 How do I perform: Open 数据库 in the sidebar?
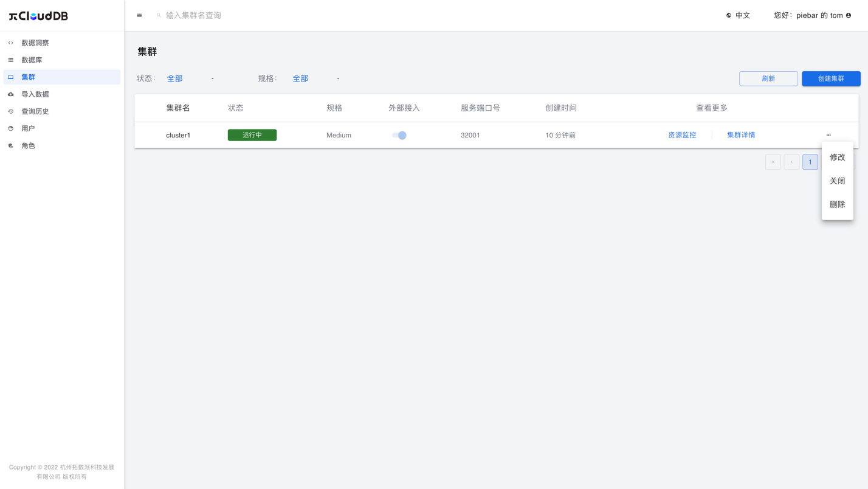62,60
